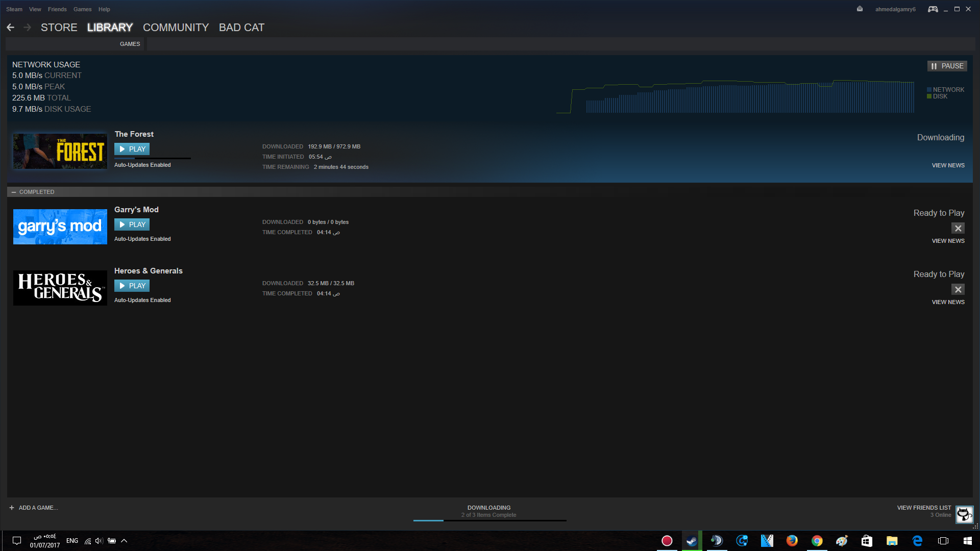Viewport: 980px width, 551px height.
Task: Go to the STORE section
Action: point(59,28)
